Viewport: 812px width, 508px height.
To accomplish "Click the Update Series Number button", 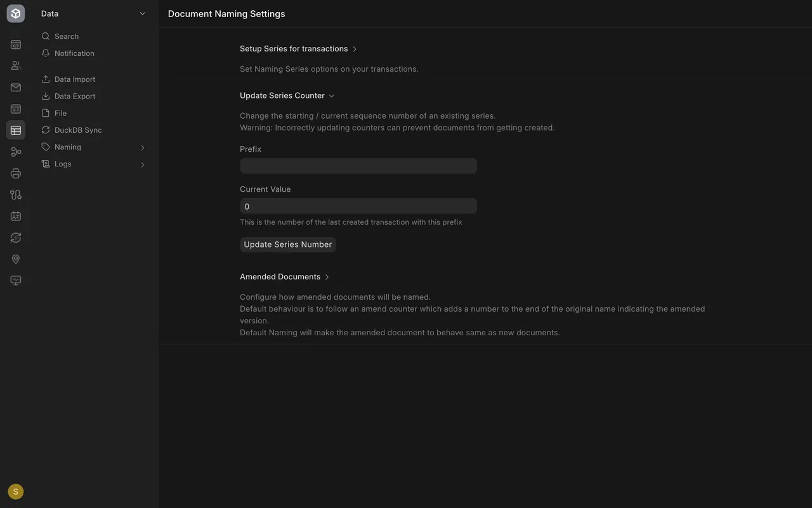I will pos(288,244).
